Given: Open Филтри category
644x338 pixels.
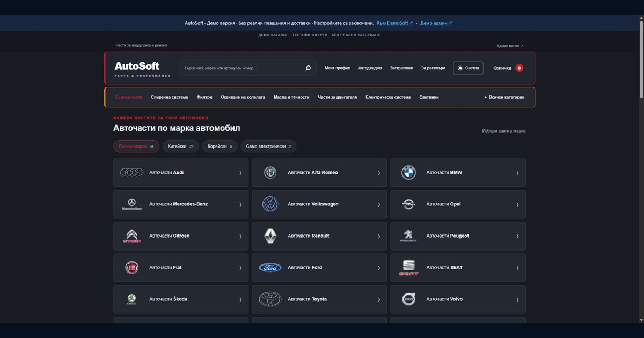Looking at the screenshot, I should [x=204, y=97].
